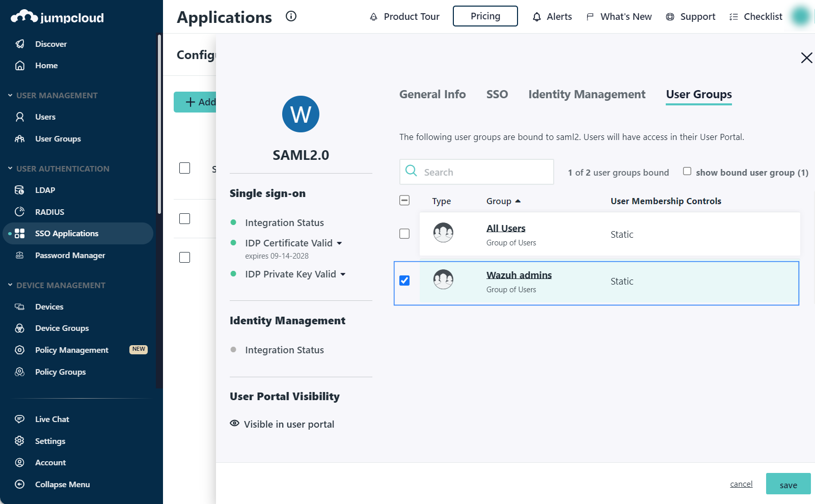The height and width of the screenshot is (504, 815).
Task: Close the SAML2.0 panel with X
Action: point(806,58)
